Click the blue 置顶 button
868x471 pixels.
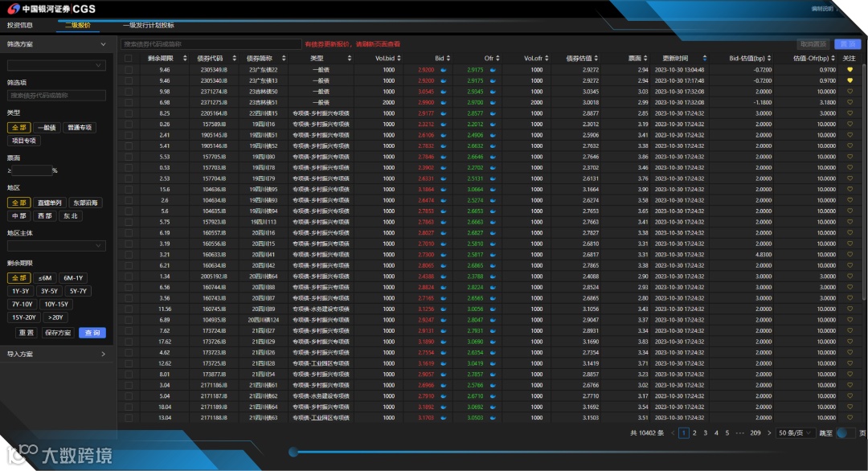[848, 44]
